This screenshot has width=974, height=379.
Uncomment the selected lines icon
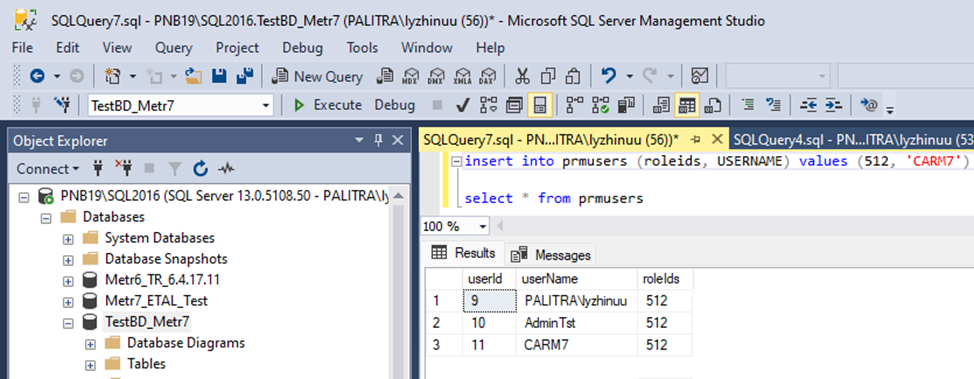pos(773,105)
